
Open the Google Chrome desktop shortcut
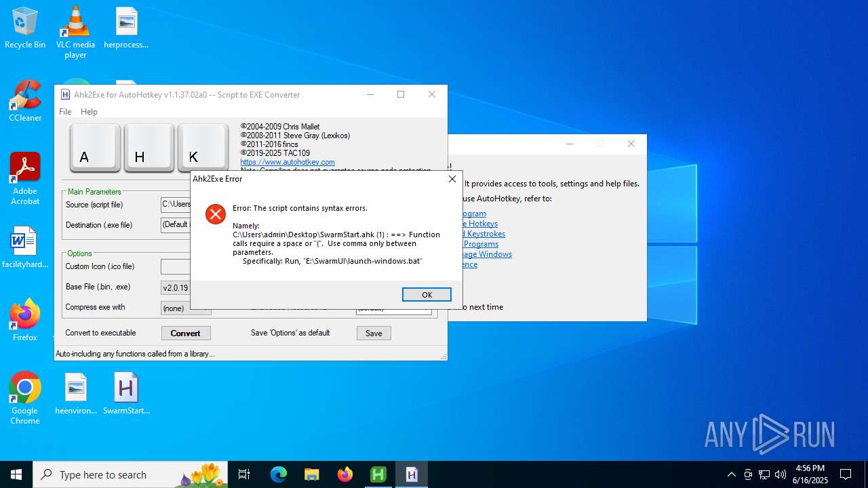25,399
